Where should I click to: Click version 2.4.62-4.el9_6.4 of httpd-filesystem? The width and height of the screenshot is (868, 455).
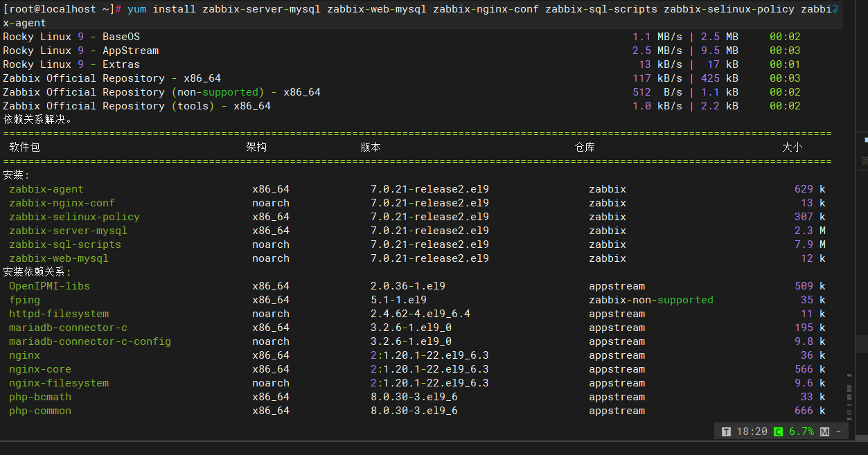tap(420, 314)
